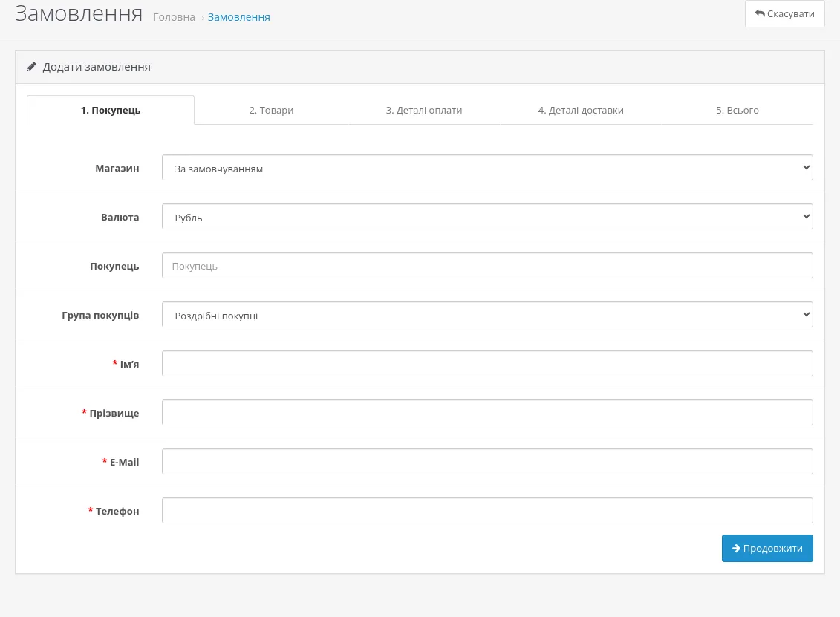The image size is (840, 617).
Task: Expand the Валюта currency dropdown
Action: tap(487, 216)
